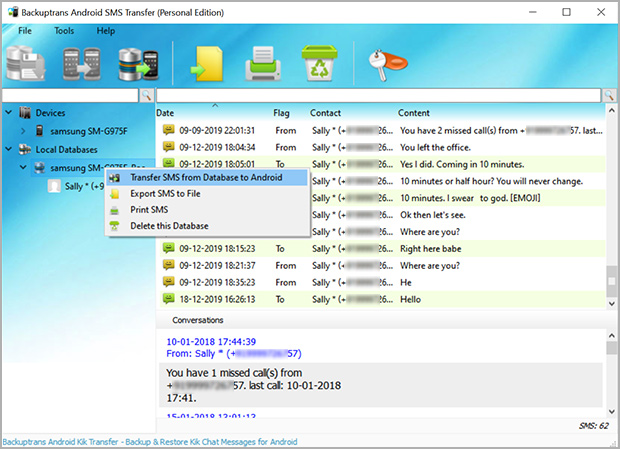Image resolution: width=620 pixels, height=449 pixels.
Task: Click the database-to-Android transfer toolbar icon
Action: 138,64
